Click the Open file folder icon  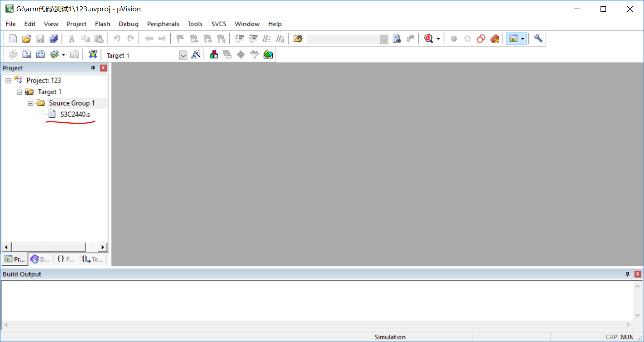coord(27,39)
